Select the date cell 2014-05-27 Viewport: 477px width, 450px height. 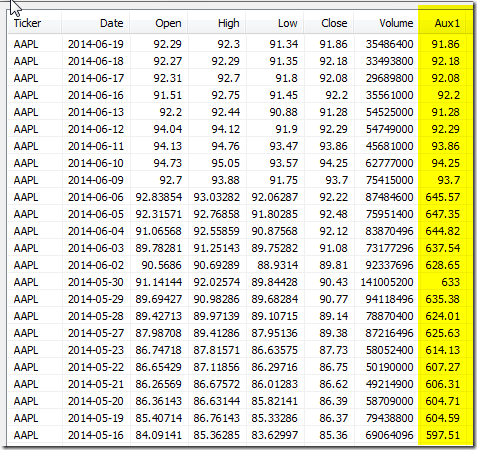[x=96, y=333]
